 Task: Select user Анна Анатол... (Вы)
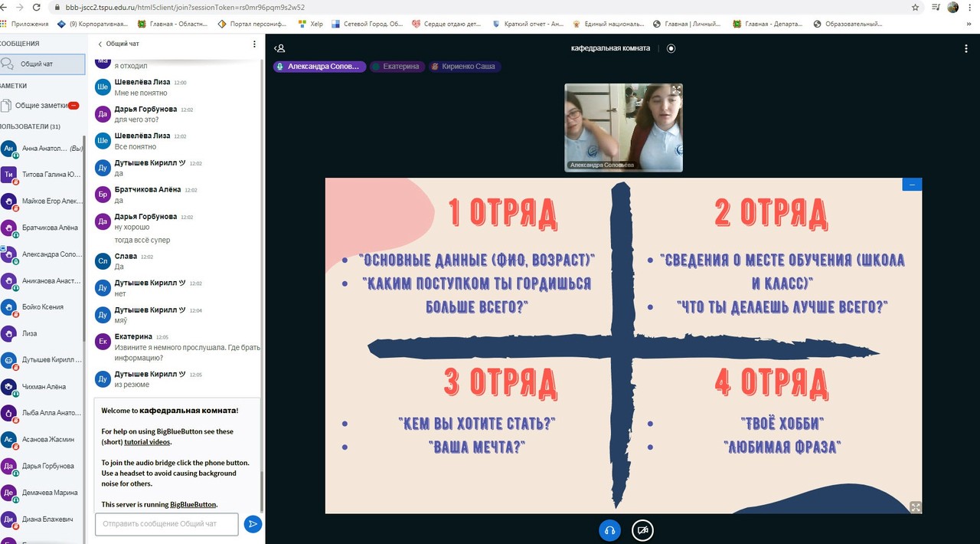(x=42, y=149)
